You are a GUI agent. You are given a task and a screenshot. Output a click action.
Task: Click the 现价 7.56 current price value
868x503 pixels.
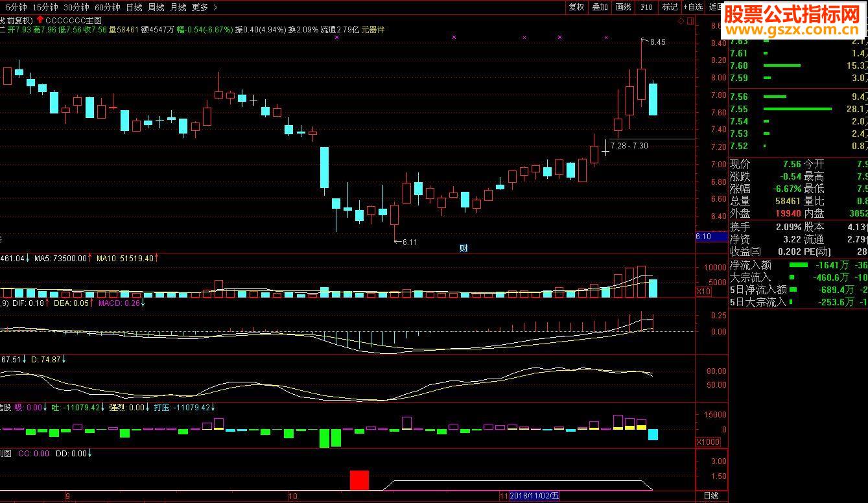coord(792,164)
